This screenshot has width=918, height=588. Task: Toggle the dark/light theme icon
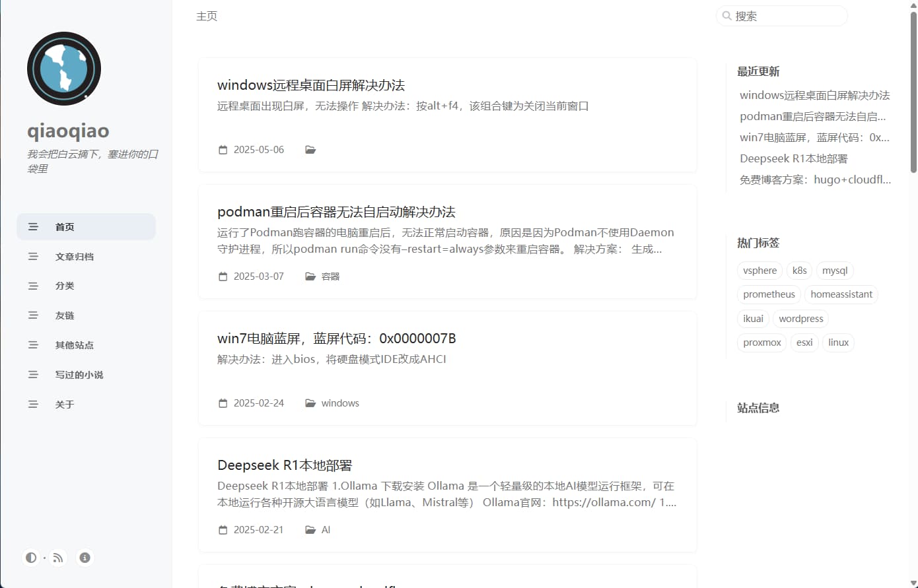click(x=31, y=558)
